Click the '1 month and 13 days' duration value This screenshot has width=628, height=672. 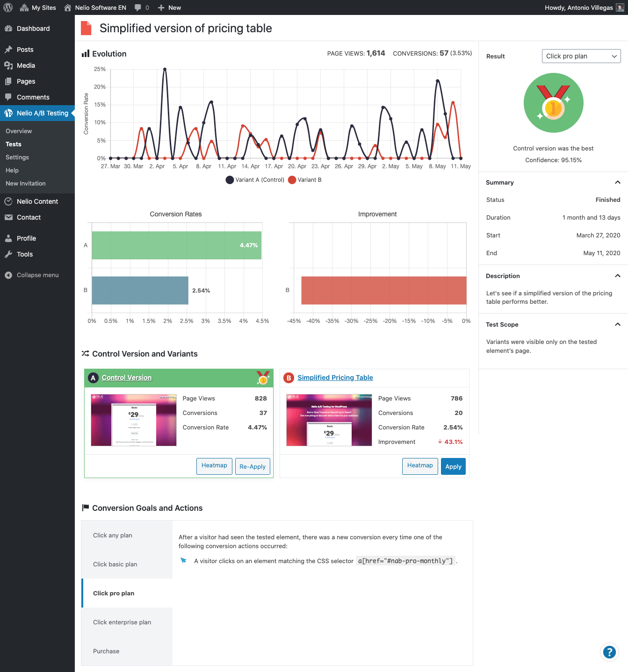point(592,218)
